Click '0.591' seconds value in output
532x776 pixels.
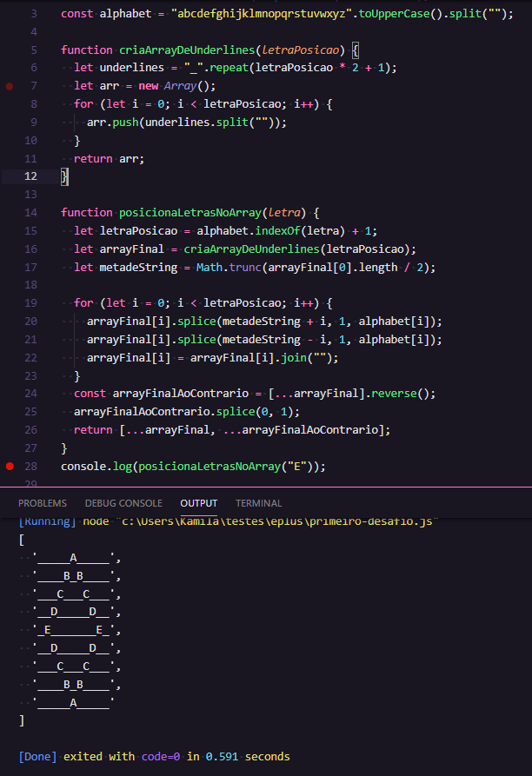pyautogui.click(x=222, y=756)
